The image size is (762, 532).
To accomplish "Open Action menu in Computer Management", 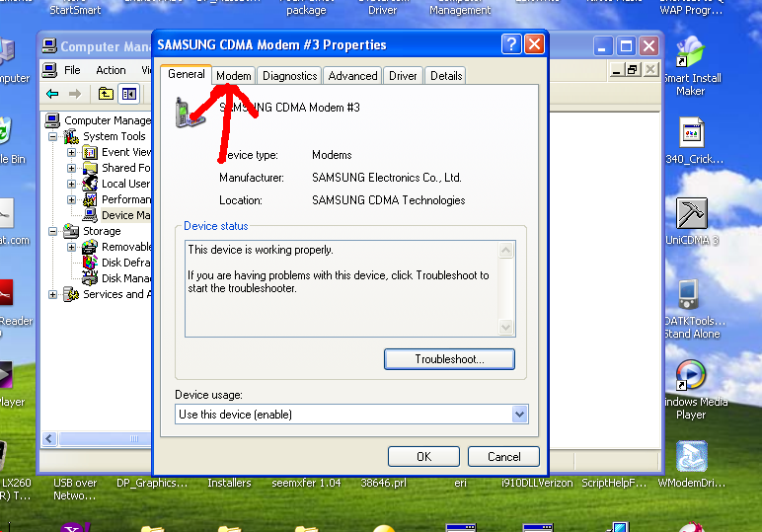I will tap(111, 70).
